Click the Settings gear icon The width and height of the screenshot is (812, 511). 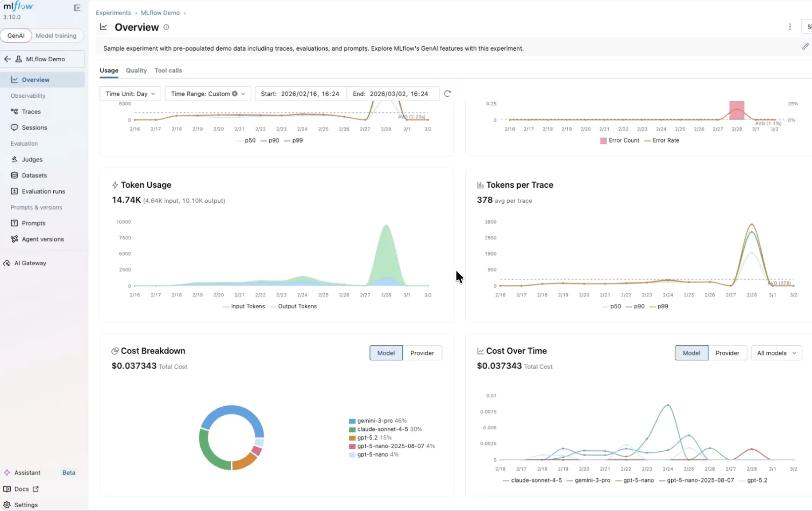tap(7, 505)
